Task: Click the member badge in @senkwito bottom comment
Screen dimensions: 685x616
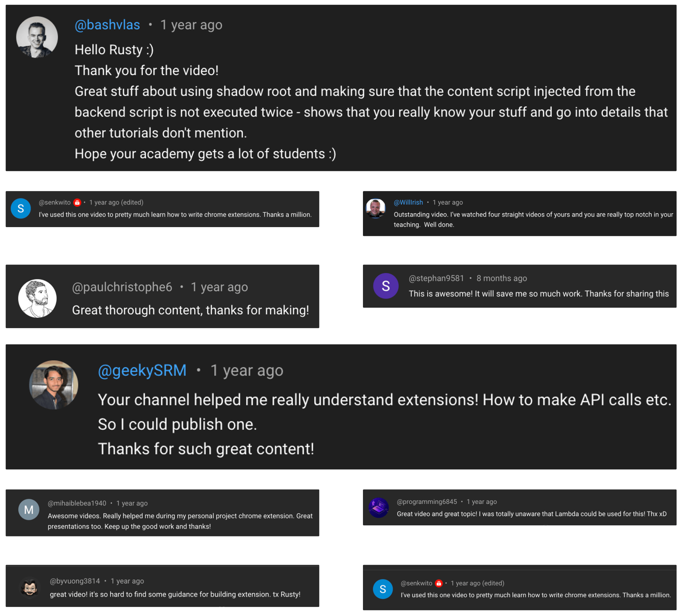Action: tap(438, 583)
